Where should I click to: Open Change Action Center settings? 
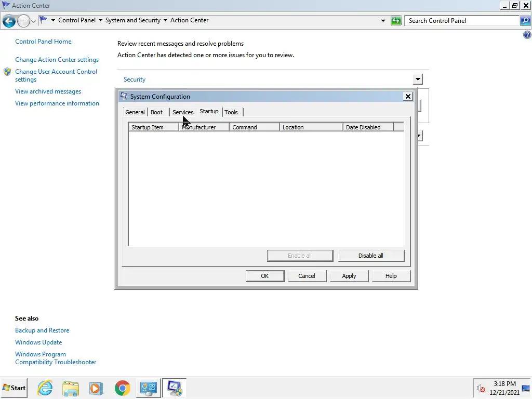(x=57, y=60)
